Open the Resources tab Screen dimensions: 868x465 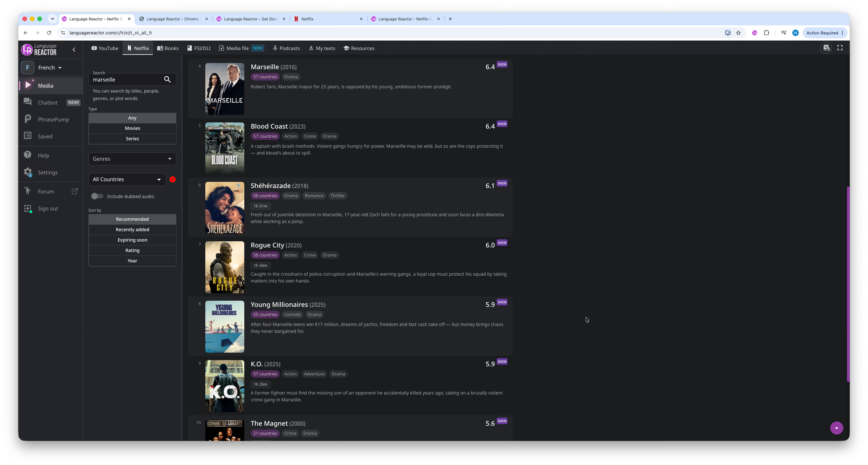(x=359, y=48)
